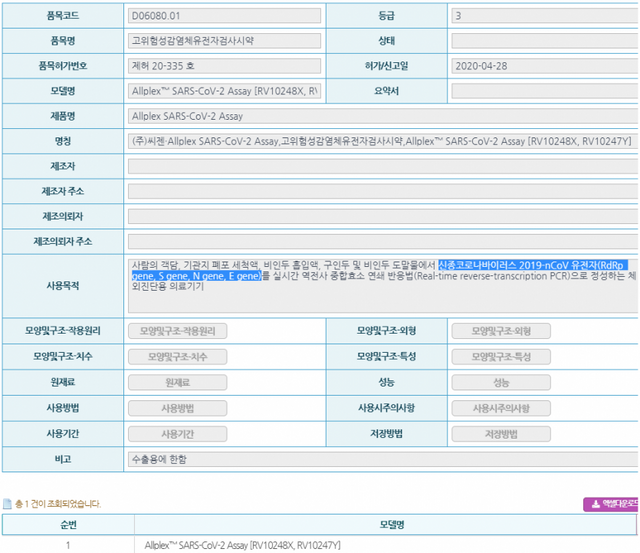Click the 제품명 field with Allplex SARS-CoV-2 Assay
This screenshot has height=553, width=640.
pyautogui.click(x=380, y=116)
